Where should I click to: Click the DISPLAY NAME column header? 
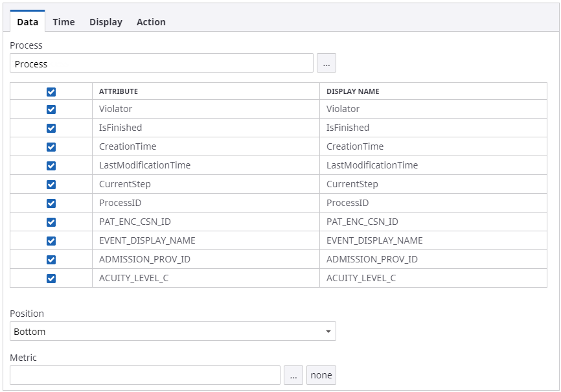coord(352,91)
